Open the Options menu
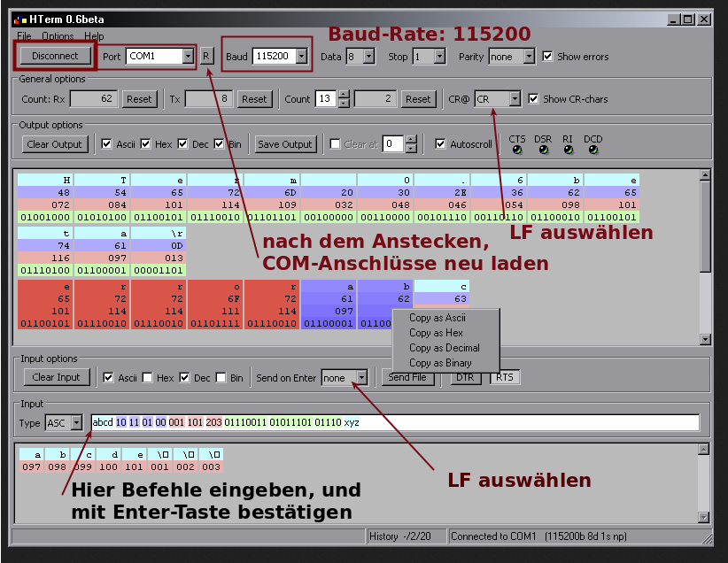The width and height of the screenshot is (728, 563). tap(58, 36)
